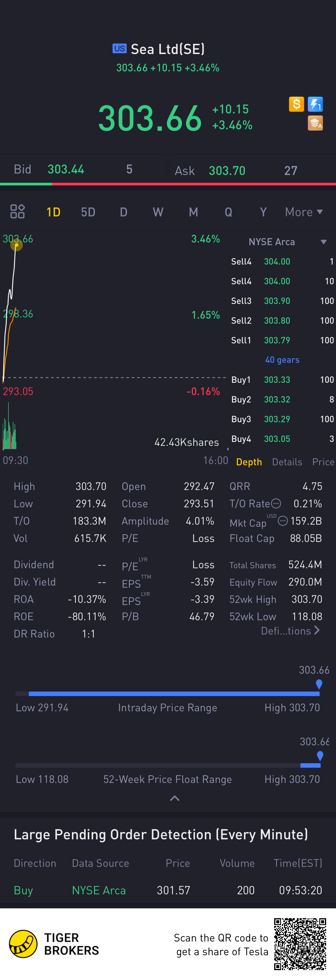The width and height of the screenshot is (336, 980).
Task: Open the chart layout grid icon
Action: click(18, 211)
